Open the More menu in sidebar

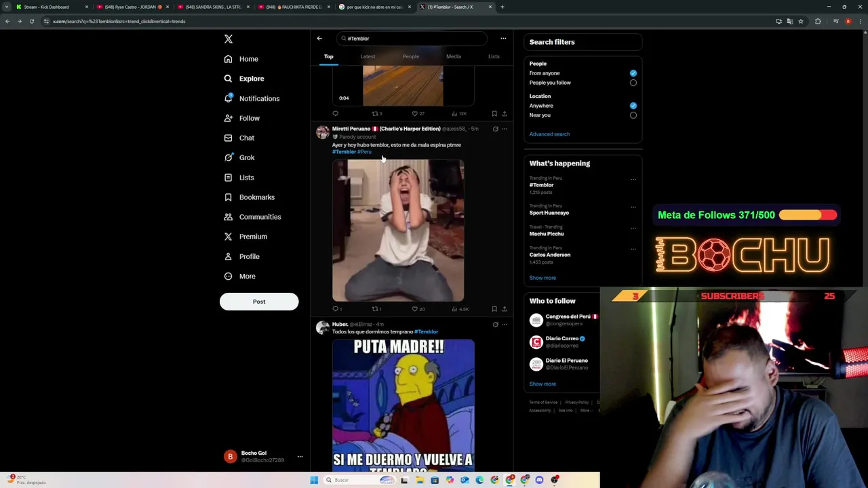point(239,277)
